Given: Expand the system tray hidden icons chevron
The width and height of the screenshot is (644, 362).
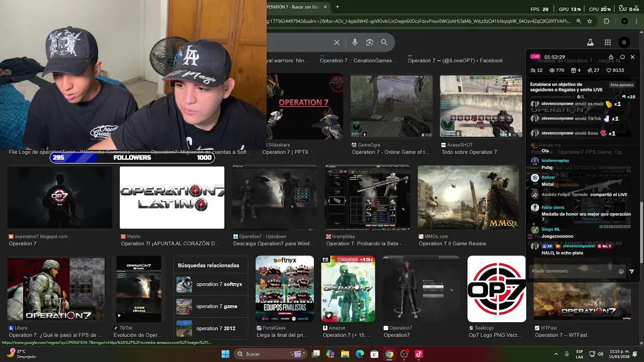Looking at the screenshot, I should (556, 354).
